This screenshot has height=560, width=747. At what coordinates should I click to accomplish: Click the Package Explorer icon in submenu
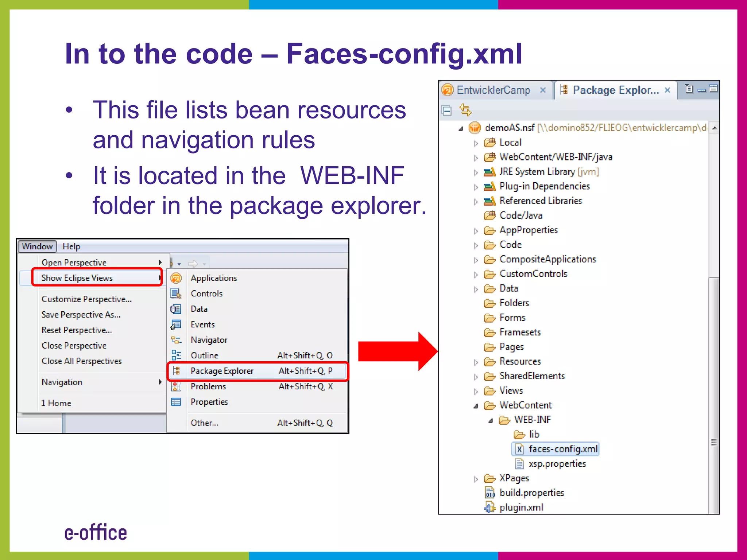tap(176, 371)
